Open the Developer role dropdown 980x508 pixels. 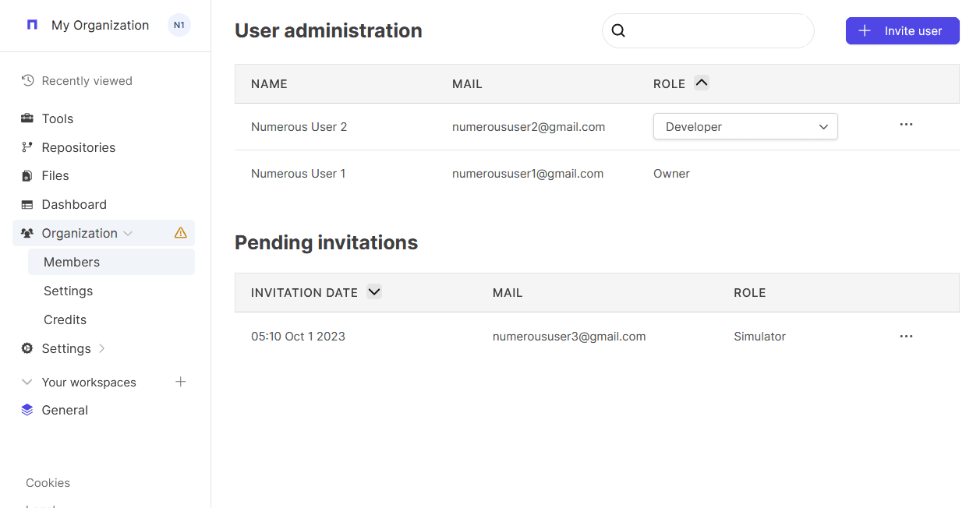[745, 127]
